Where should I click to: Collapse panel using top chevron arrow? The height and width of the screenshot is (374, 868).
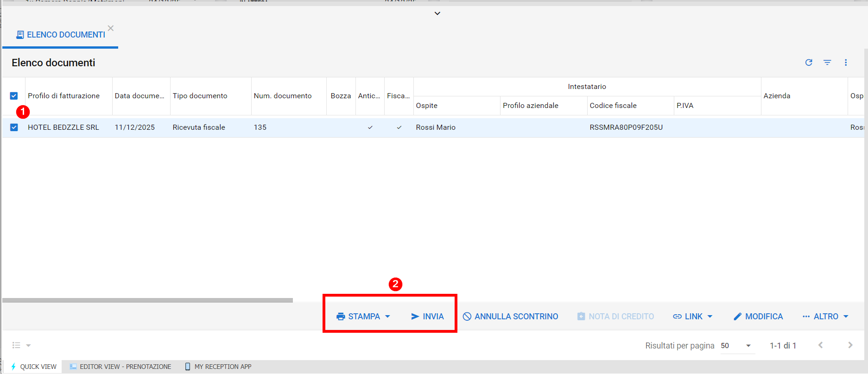(437, 13)
